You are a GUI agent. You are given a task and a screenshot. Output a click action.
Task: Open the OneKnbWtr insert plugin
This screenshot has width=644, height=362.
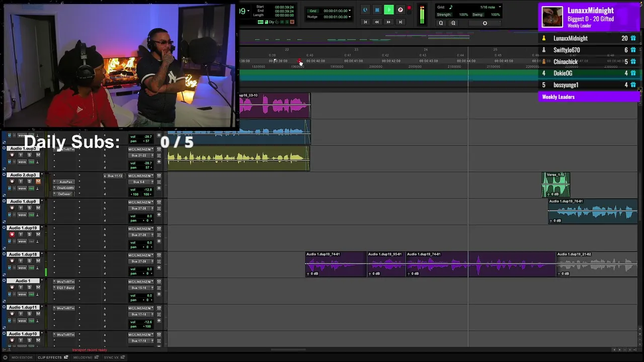point(66,188)
